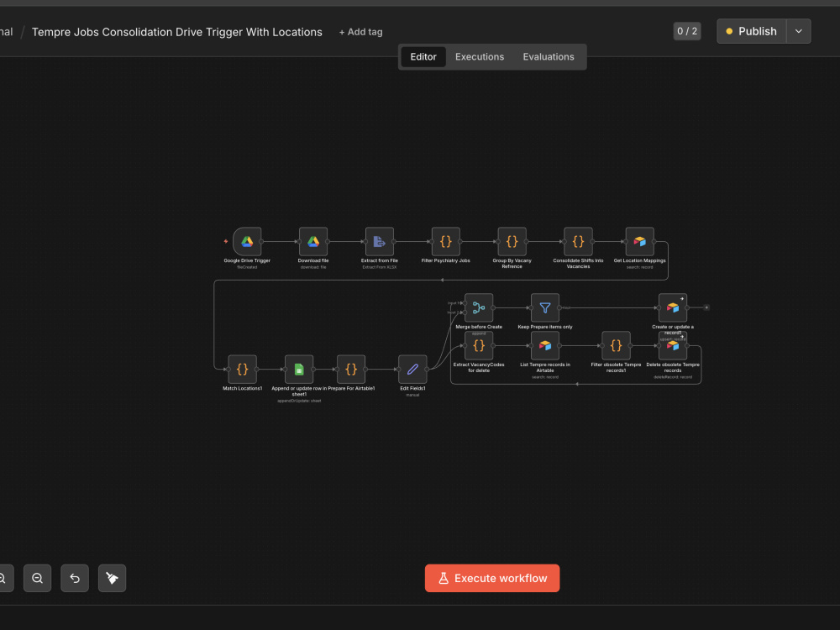Switch to the Executions tab
840x630 pixels.
click(480, 57)
